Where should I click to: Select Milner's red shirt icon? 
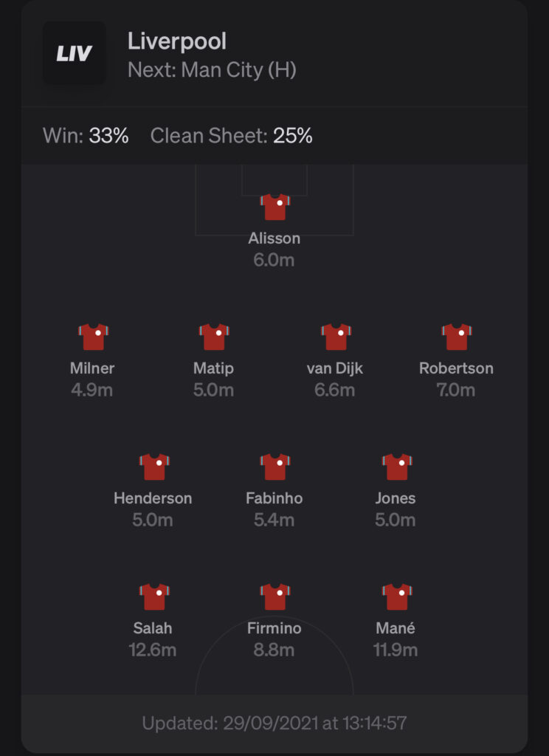point(93,337)
